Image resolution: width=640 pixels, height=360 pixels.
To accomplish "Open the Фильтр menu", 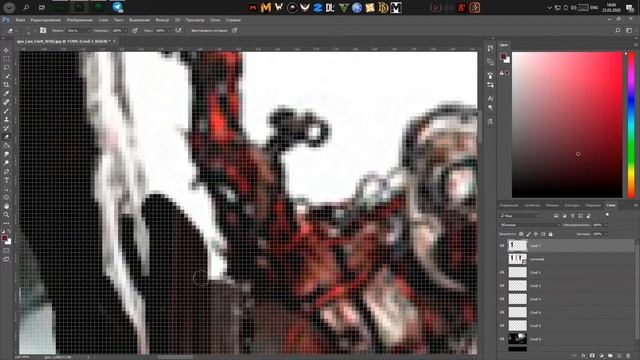I will click(162, 20).
